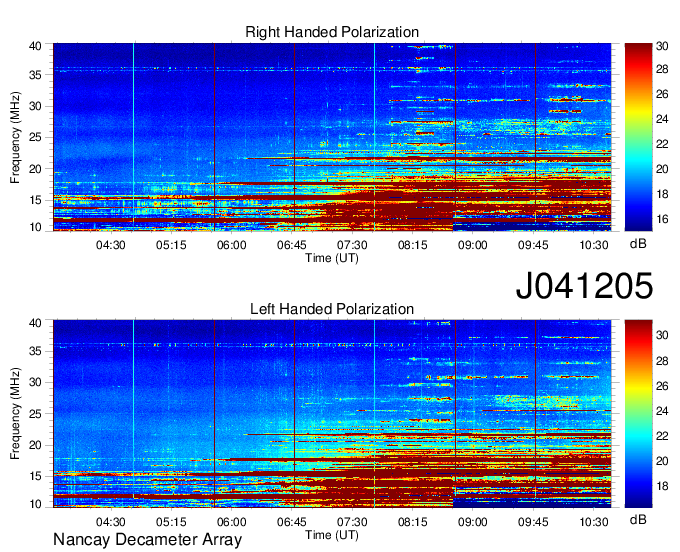Click the 09:45 time tick under Right Handed plot

pos(533,245)
